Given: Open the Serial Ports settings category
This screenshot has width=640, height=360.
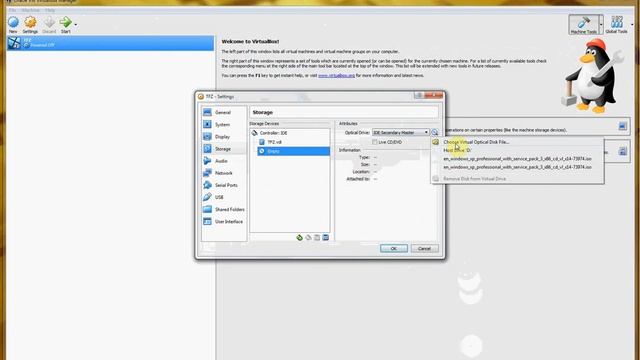Looking at the screenshot, I should pos(224,185).
